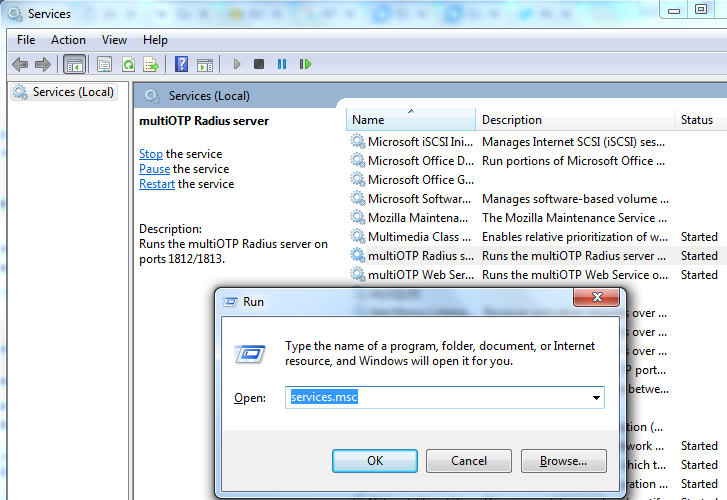The image size is (727, 500).
Task: Click 'Manages software-based volume ...' description
Action: tap(575, 199)
